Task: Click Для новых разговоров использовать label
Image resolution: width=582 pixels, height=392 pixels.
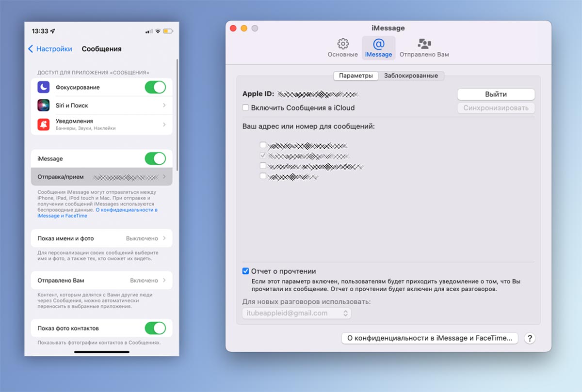Action: point(307,302)
